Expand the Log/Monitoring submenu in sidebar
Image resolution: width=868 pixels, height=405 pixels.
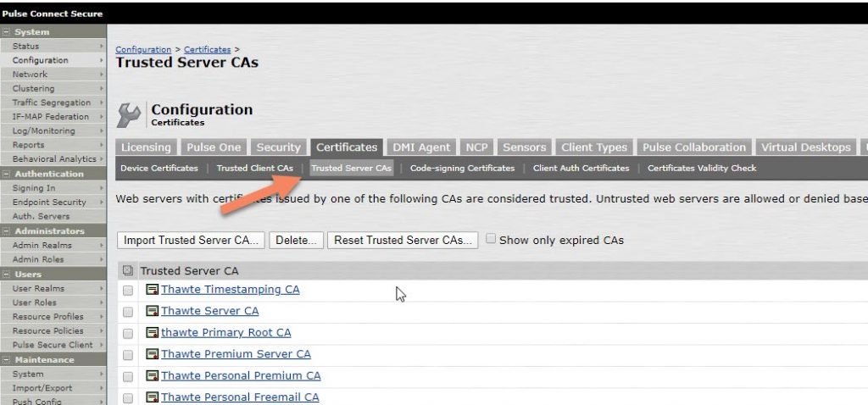(102, 131)
